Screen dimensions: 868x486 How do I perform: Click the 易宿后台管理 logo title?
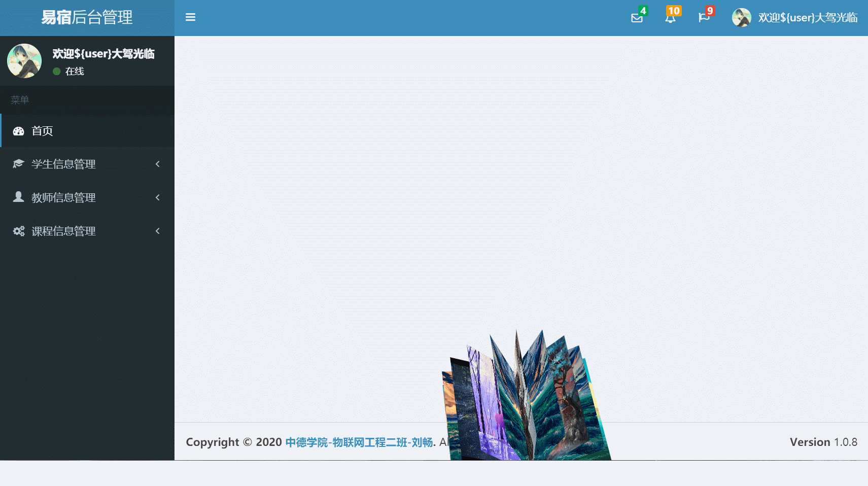tap(87, 18)
